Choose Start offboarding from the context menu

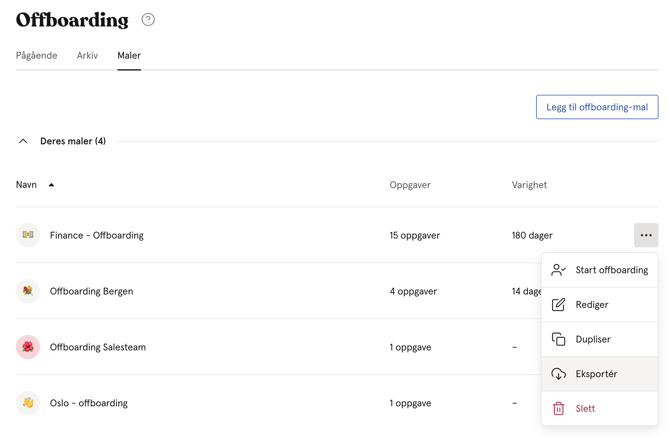tap(599, 270)
